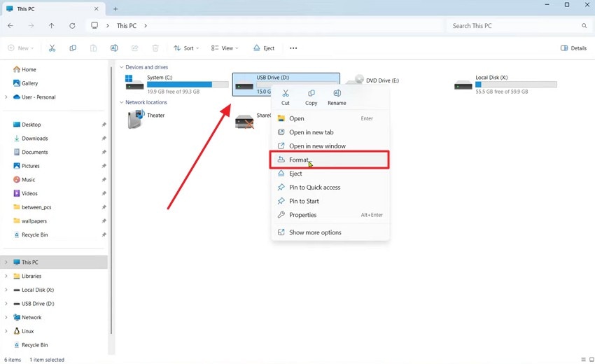Switch to the details view icon in the status bar

583,359
